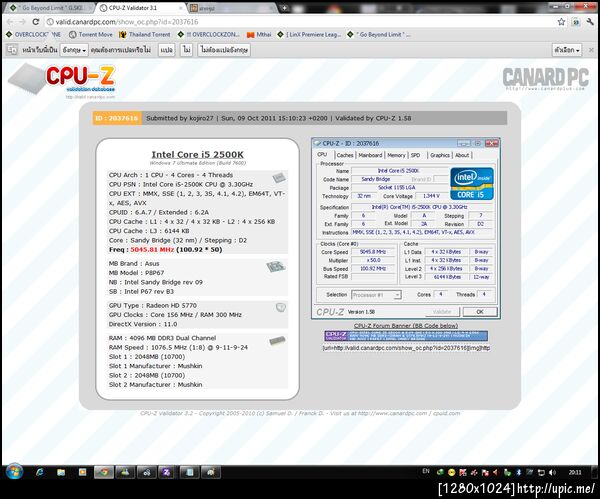Open the Intel Core i5 2500K heading link
Viewport: 600px width, 499px height.
pyautogui.click(x=197, y=154)
